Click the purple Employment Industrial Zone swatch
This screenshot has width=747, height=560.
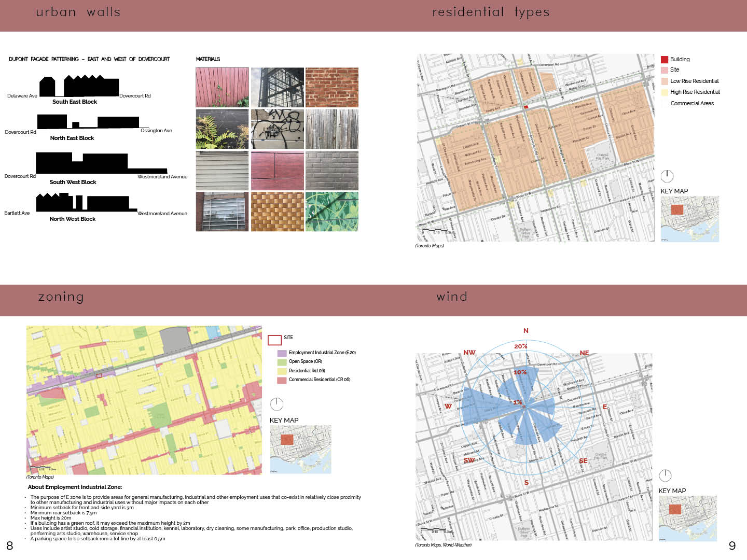pos(282,353)
